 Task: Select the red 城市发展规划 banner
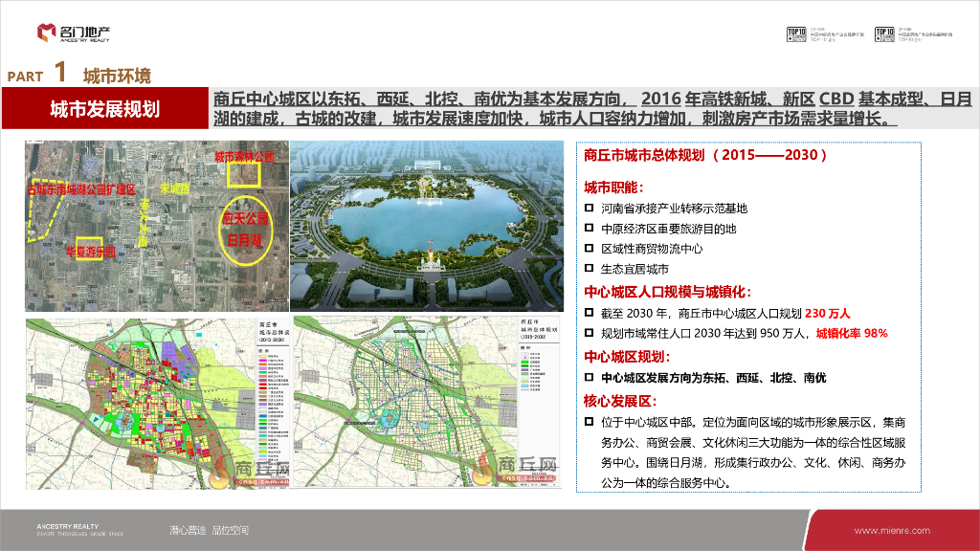pyautogui.click(x=104, y=109)
